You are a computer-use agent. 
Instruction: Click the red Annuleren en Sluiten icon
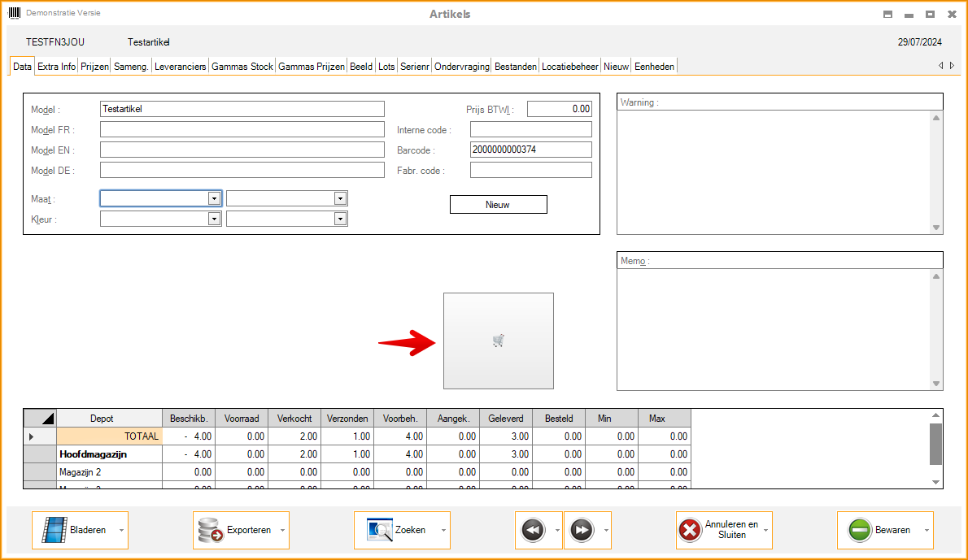click(689, 530)
